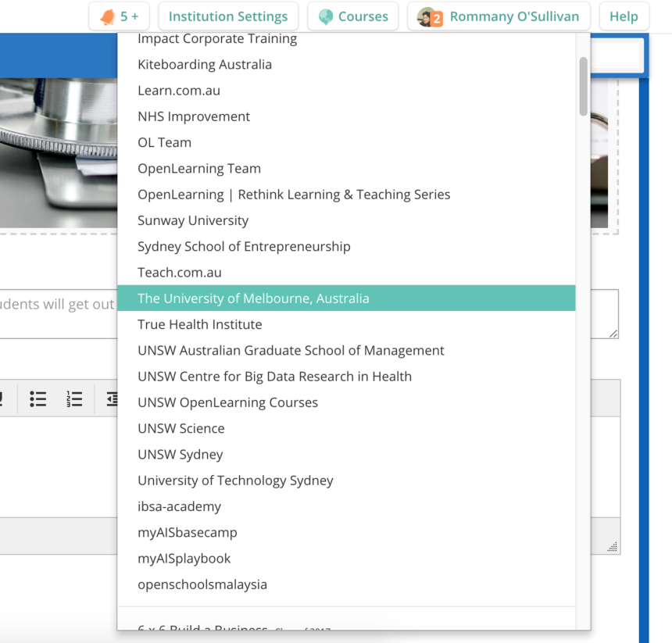This screenshot has width=672, height=643.
Task: Select The University of Melbourne, Australia
Action: coord(346,298)
